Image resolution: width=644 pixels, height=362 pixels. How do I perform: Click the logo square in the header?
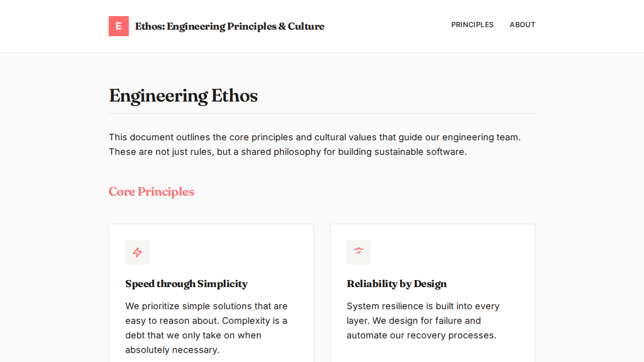pos(119,26)
